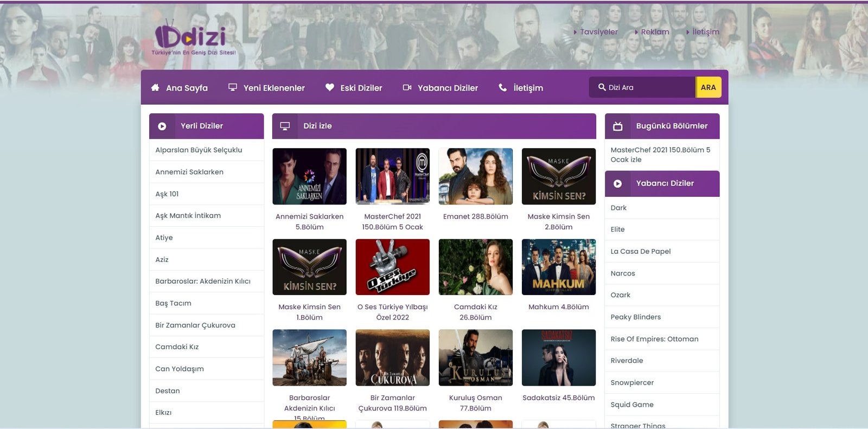Open the Sadakatsiz 45.Bölüm thumbnail
Image resolution: width=868 pixels, height=429 pixels.
558,357
